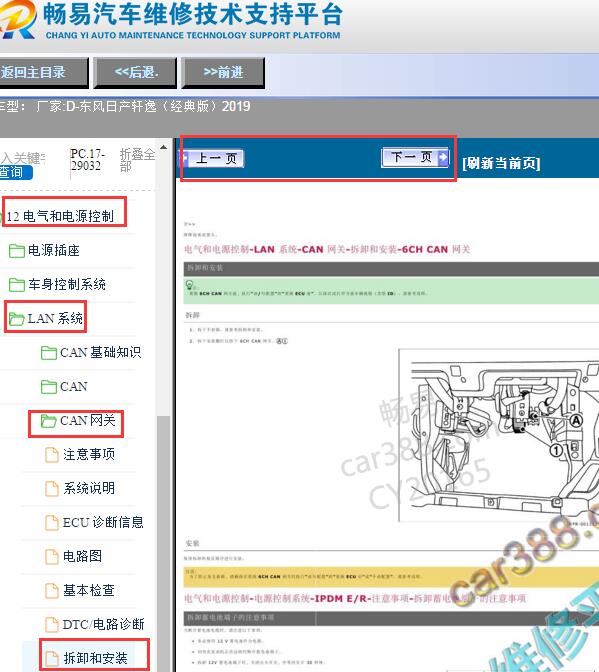Click the scroll-up arrow of the tree panel
This screenshot has height=672, width=599.
pyautogui.click(x=163, y=148)
